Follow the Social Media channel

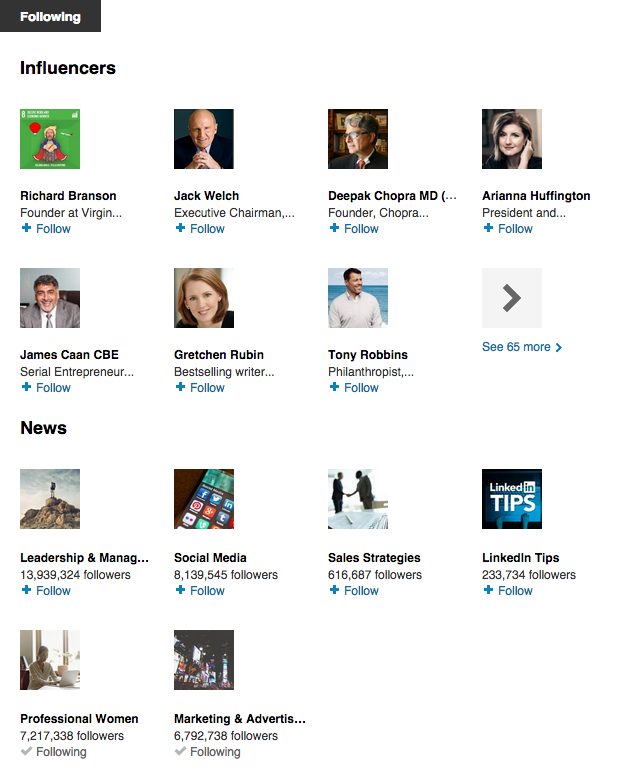[200, 591]
